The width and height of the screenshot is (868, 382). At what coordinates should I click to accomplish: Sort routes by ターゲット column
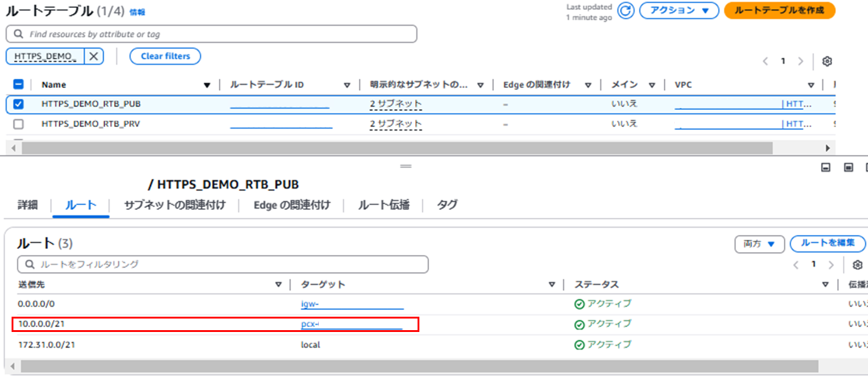552,284
